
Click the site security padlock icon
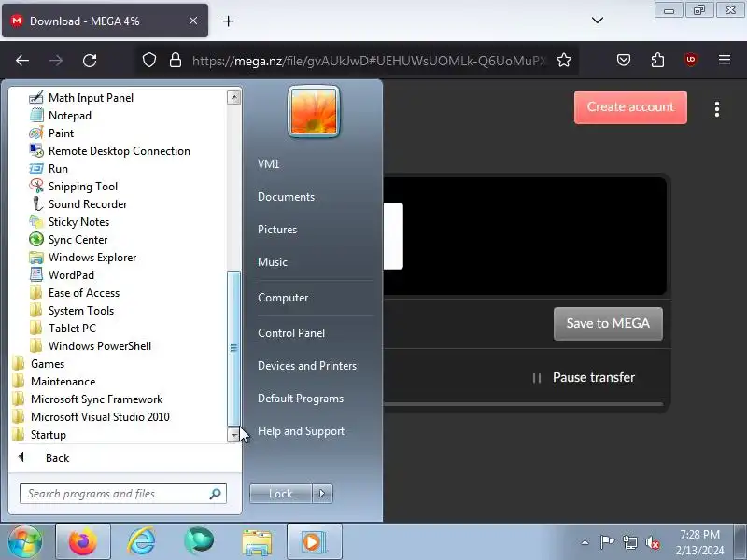[x=176, y=60]
